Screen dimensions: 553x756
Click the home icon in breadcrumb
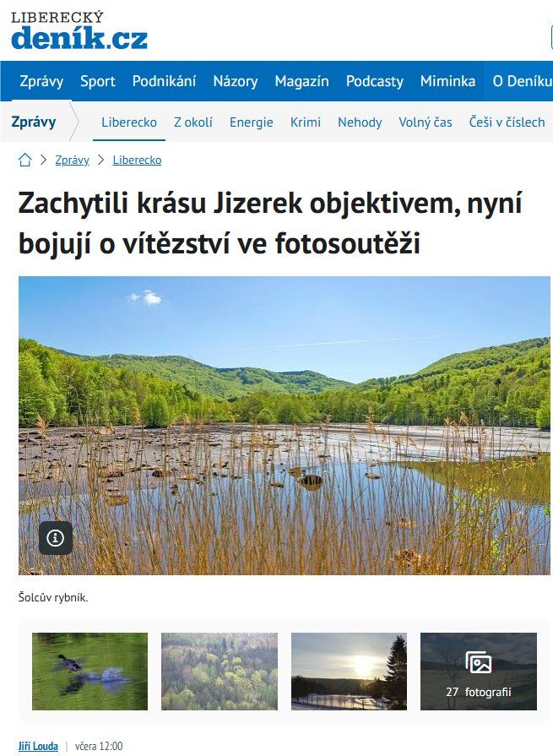click(25, 160)
